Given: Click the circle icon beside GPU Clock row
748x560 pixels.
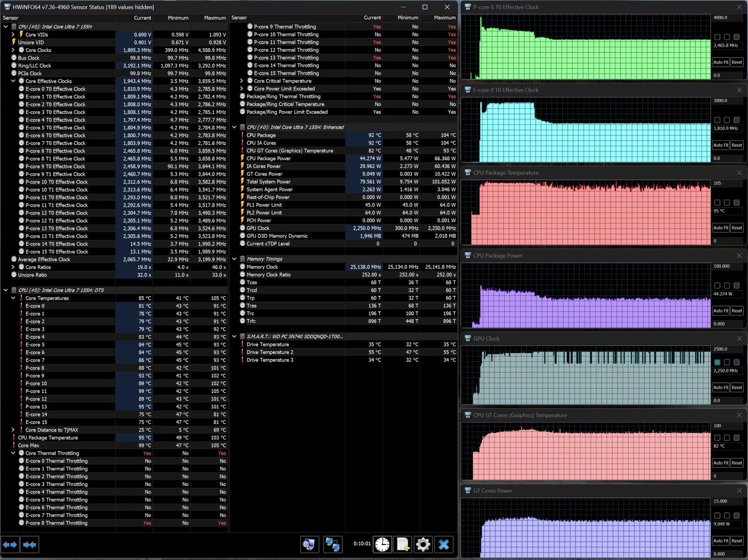Looking at the screenshot, I should point(243,228).
